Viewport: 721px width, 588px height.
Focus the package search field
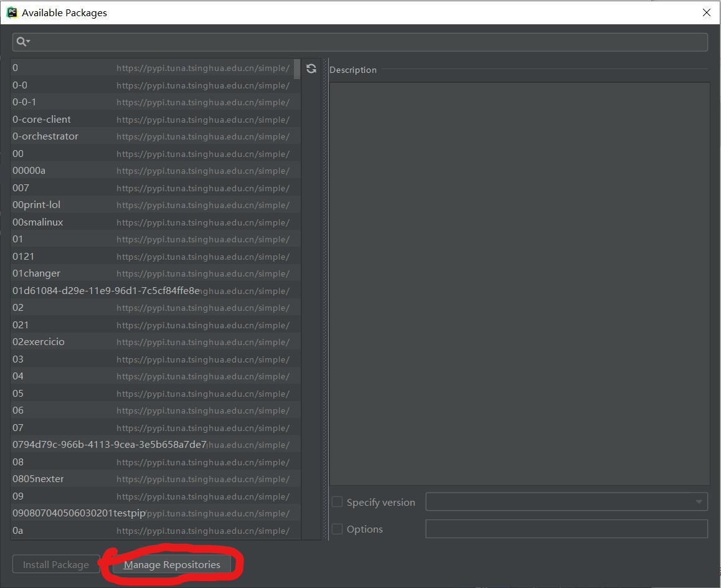[x=360, y=42]
